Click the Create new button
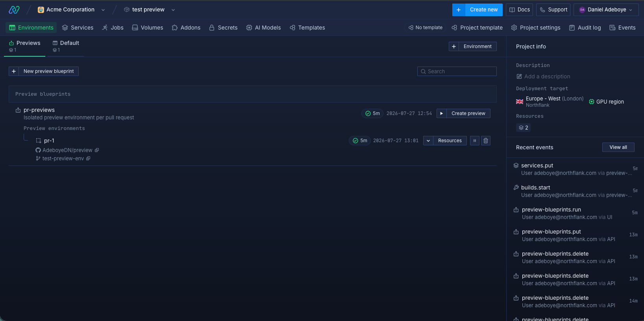Image resolution: width=644 pixels, height=321 pixels. click(477, 10)
